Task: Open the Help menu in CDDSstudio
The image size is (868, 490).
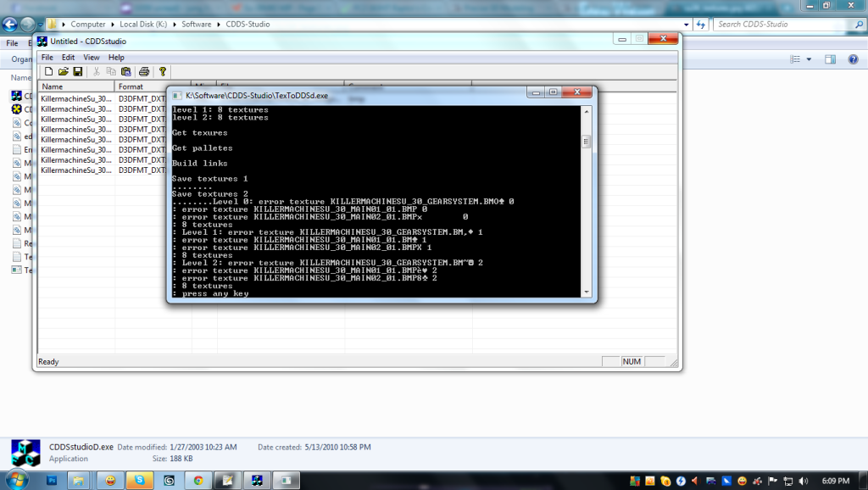Action: (116, 58)
